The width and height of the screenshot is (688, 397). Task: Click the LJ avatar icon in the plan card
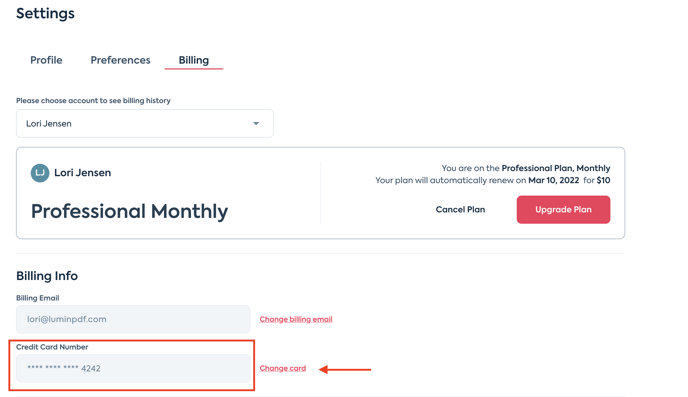40,173
